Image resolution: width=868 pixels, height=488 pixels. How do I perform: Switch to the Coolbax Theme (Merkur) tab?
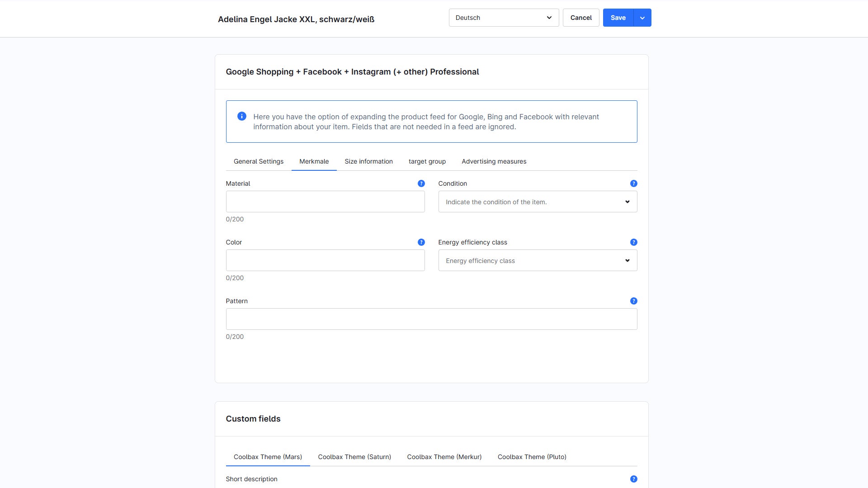[444, 457]
